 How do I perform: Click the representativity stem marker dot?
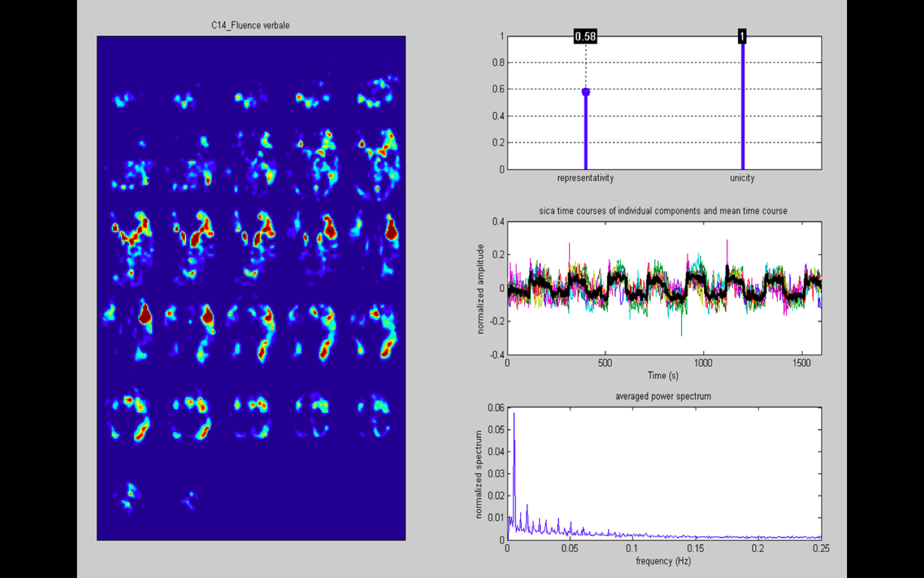pos(586,92)
